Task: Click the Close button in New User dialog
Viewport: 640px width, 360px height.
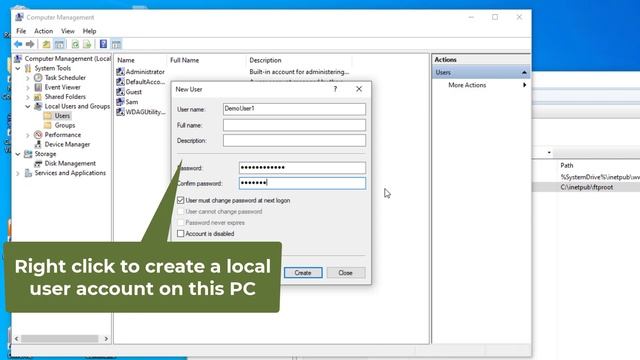Action: tap(345, 273)
